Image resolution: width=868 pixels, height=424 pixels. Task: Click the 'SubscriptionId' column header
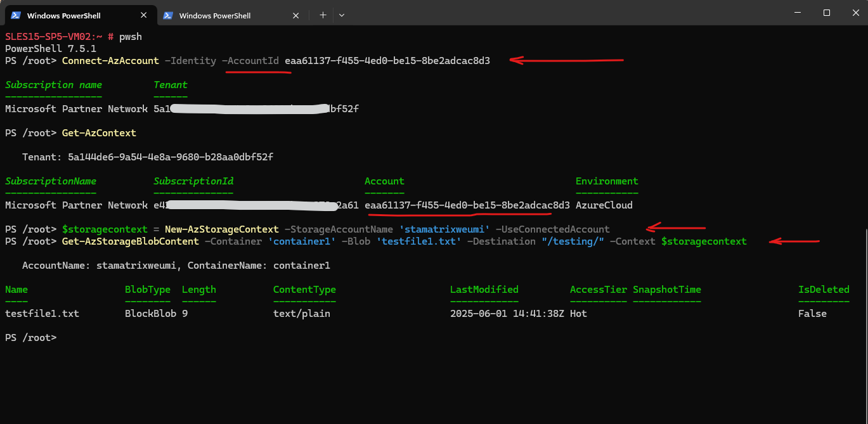tap(193, 181)
